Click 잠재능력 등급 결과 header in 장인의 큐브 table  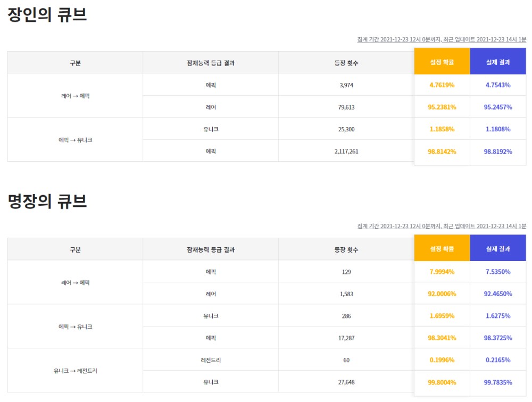point(211,63)
